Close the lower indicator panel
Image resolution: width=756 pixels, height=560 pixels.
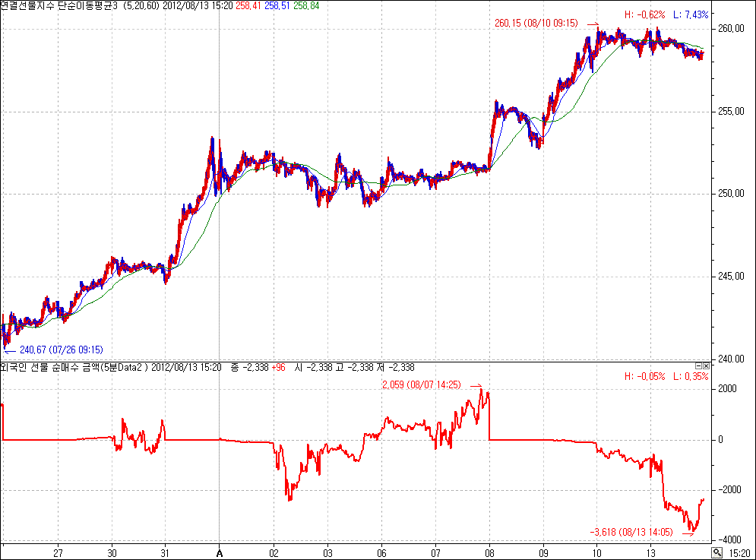click(x=706, y=366)
